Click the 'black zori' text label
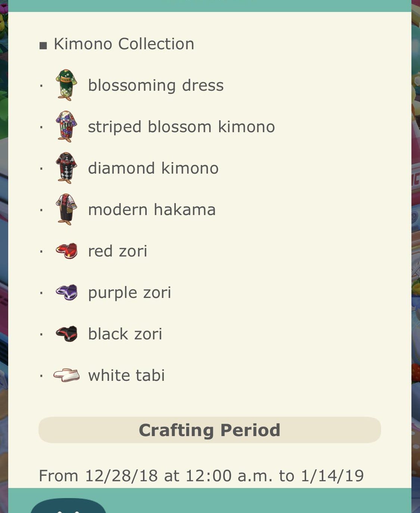The image size is (420, 513). (x=125, y=334)
